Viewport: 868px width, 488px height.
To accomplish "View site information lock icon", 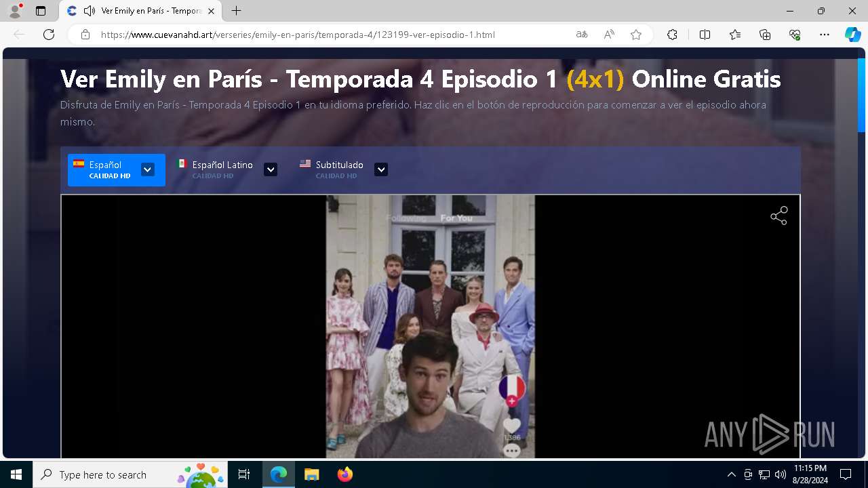I will tap(85, 35).
